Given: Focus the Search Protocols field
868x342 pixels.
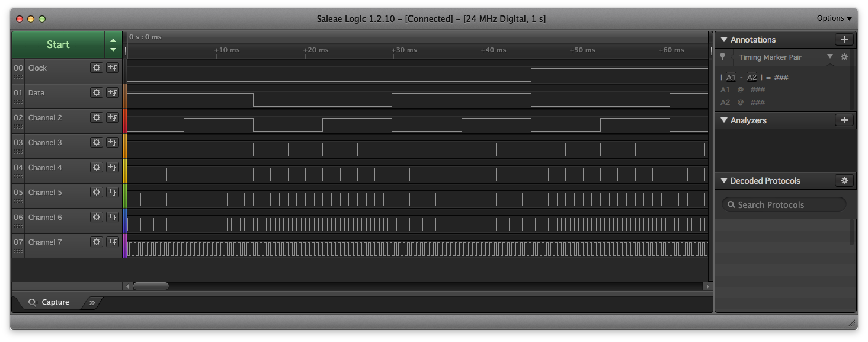Looking at the screenshot, I should [x=784, y=205].
